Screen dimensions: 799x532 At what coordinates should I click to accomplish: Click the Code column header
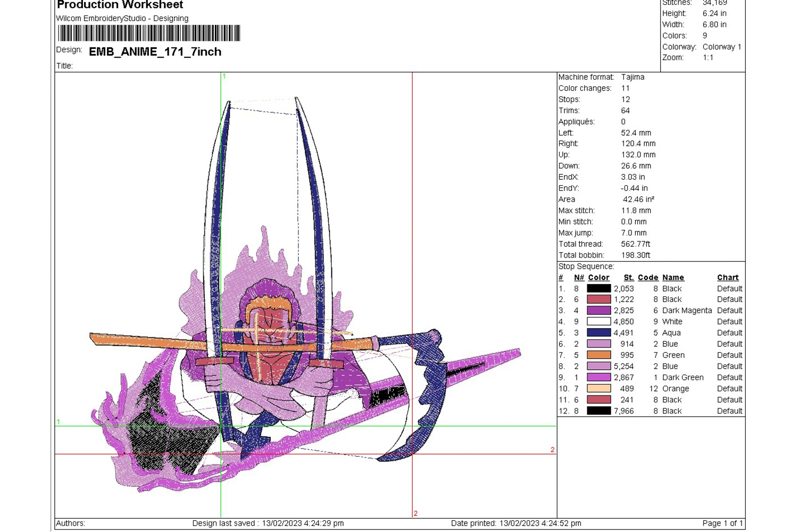coord(648,278)
